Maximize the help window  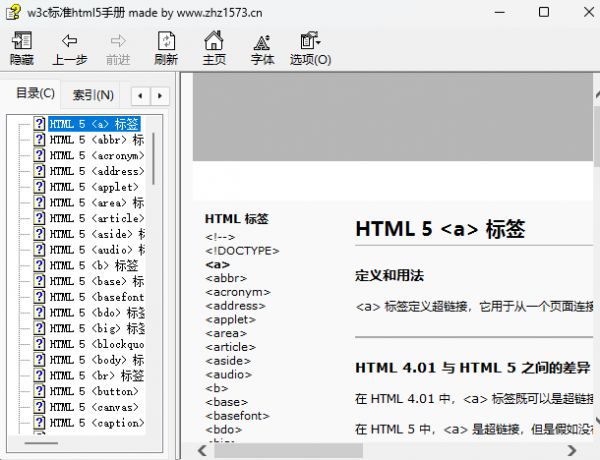[544, 12]
